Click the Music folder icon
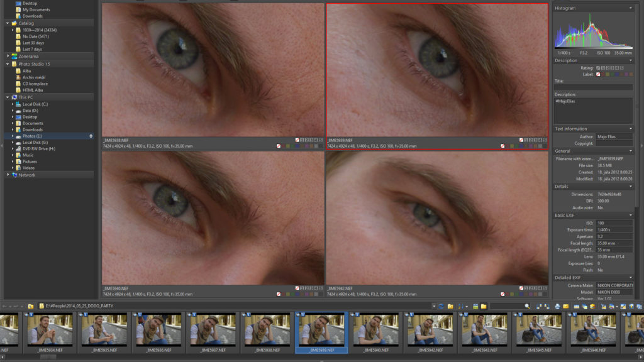 (x=18, y=155)
